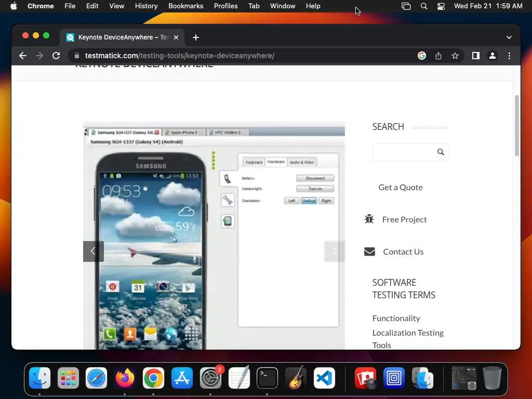Open the Profiles menu
The height and width of the screenshot is (399, 532).
pyautogui.click(x=225, y=6)
